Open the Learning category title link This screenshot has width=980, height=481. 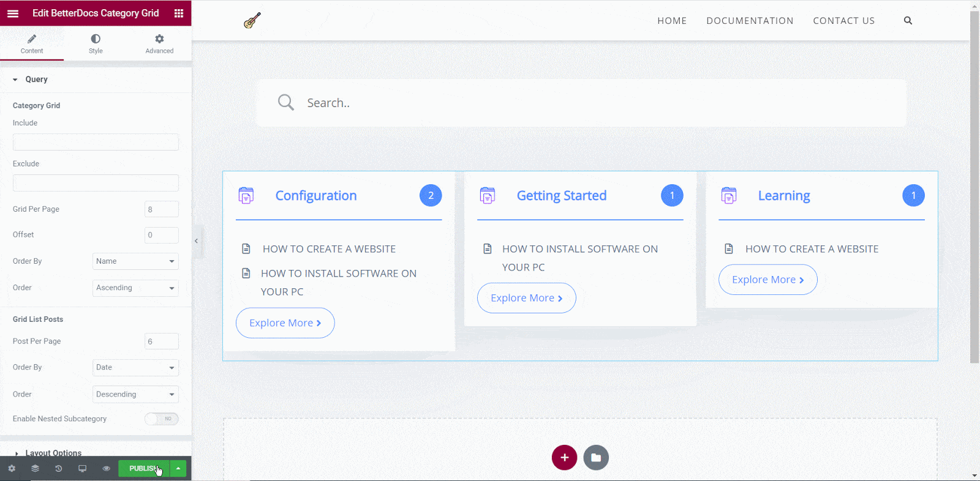point(784,196)
